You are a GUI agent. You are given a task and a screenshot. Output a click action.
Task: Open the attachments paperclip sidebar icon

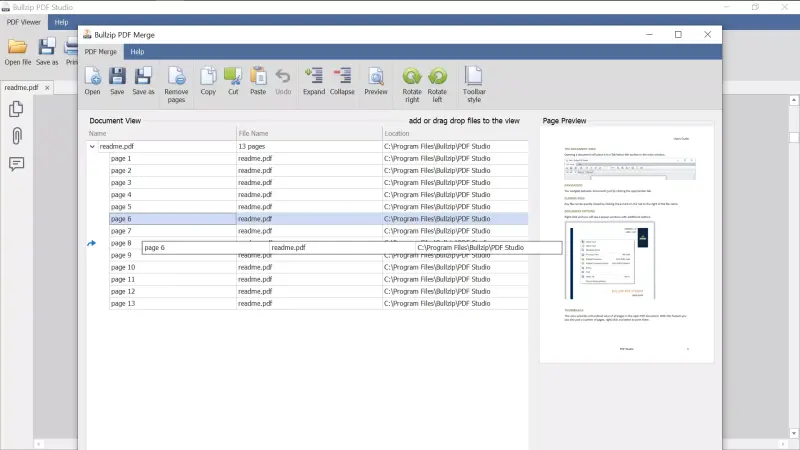16,136
